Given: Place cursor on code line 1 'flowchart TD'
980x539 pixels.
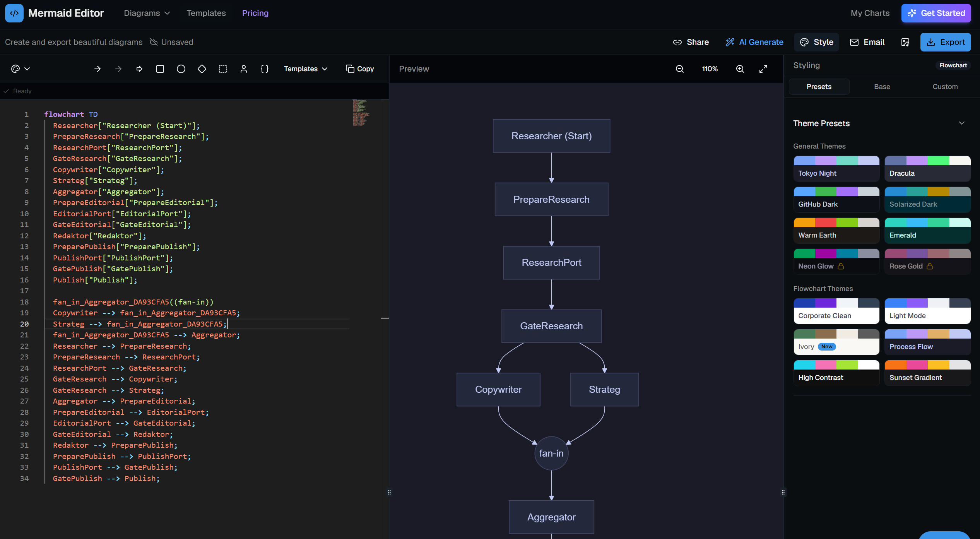Looking at the screenshot, I should (71, 114).
